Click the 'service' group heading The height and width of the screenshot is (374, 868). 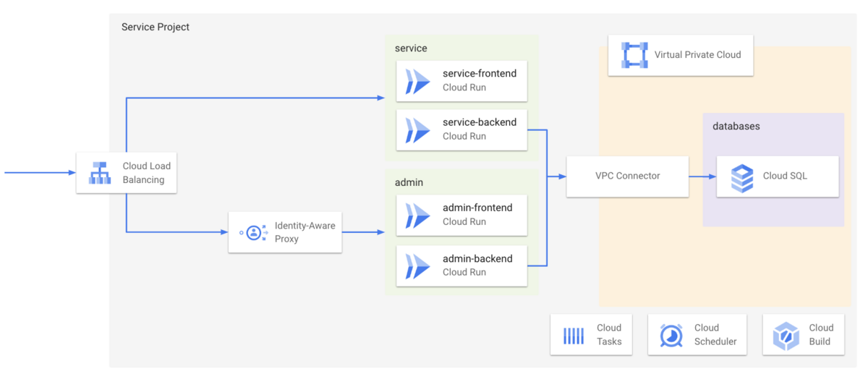[x=411, y=48]
